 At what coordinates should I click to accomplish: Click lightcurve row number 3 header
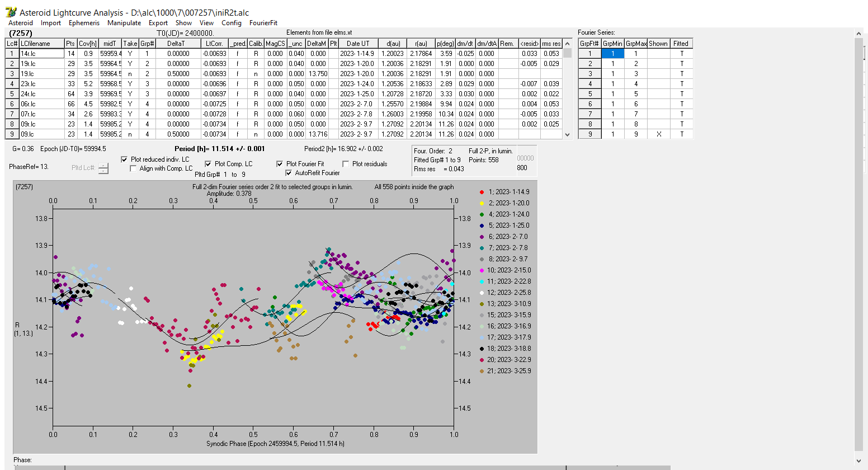pos(12,74)
